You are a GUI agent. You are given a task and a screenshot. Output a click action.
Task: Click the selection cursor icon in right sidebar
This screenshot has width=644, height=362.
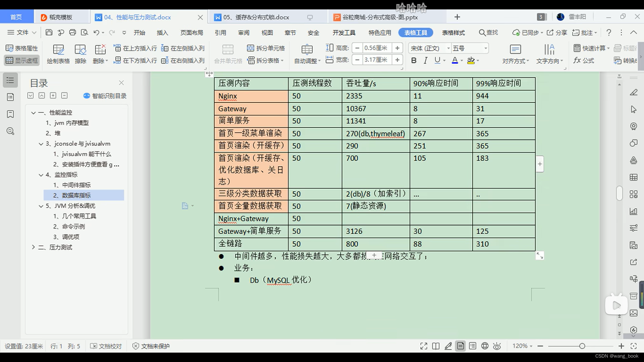point(634,109)
